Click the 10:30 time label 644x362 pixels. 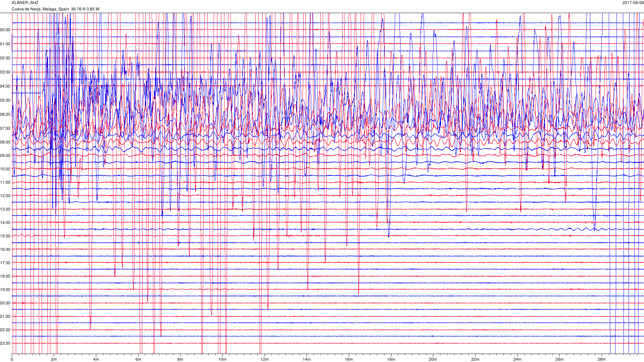click(5, 169)
